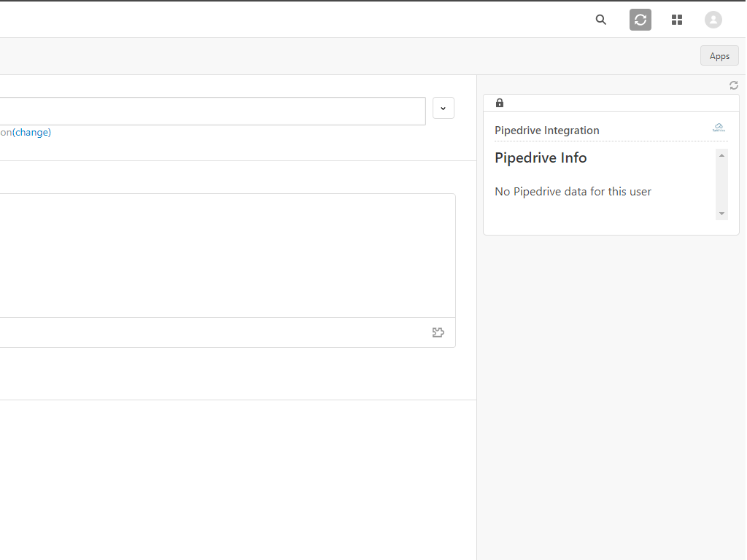The image size is (747, 560).
Task: Click the Pipedrive logo icon
Action: pos(719,128)
